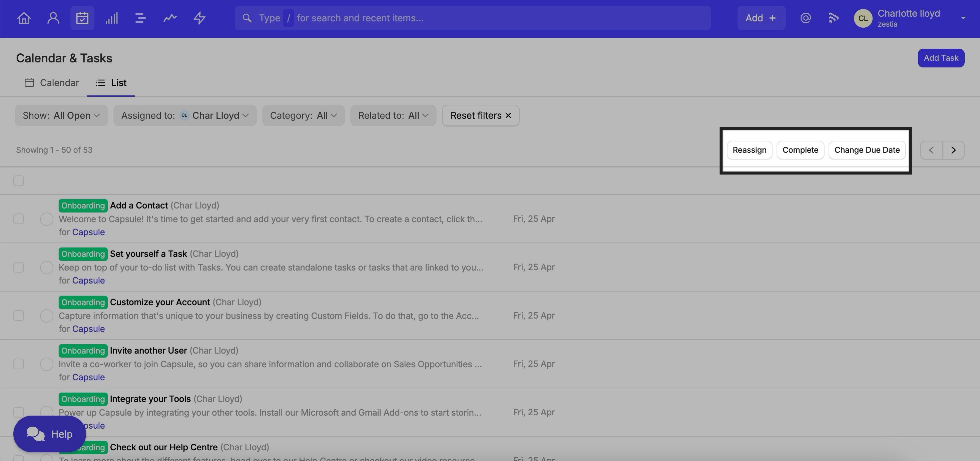Screen dimensions: 980x461
Task: Click Onboarding tag on Add a Contact
Action: [83, 206]
